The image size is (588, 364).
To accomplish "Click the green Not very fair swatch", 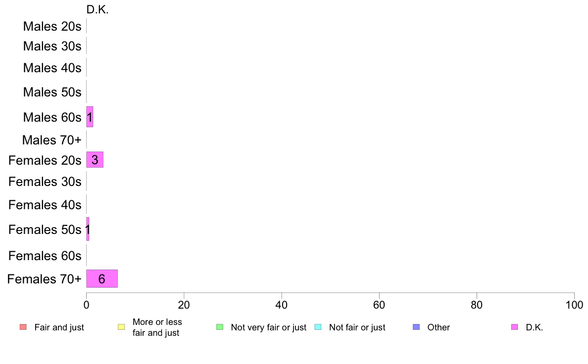I will click(220, 327).
